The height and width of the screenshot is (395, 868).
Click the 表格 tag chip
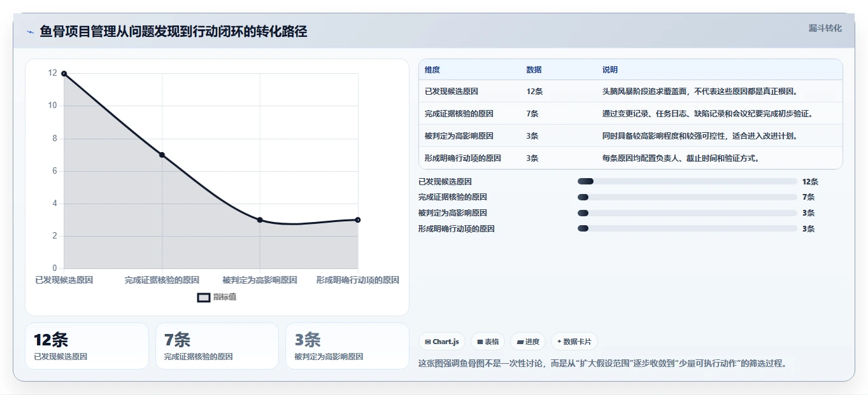pyautogui.click(x=488, y=342)
